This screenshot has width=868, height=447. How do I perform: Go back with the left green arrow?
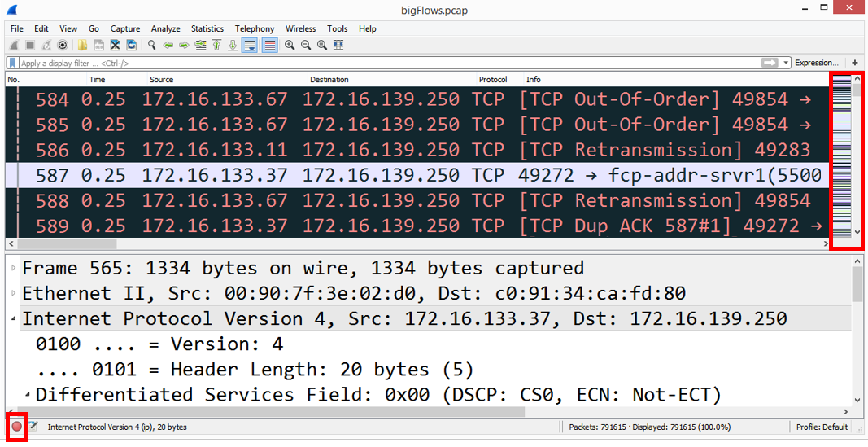pos(168,46)
